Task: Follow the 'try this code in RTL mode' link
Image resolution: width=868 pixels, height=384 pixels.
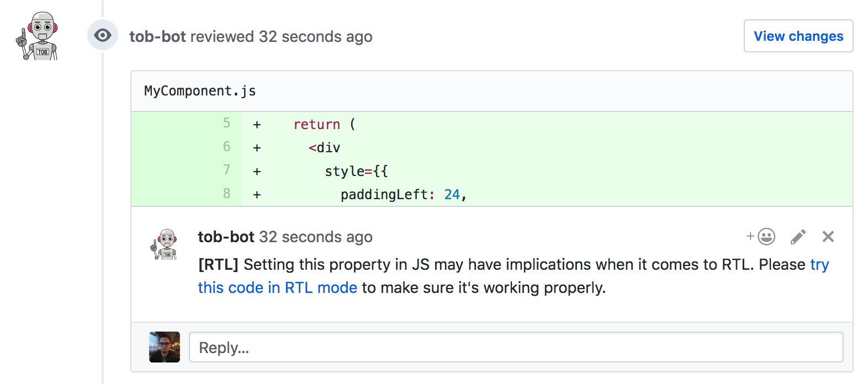Action: click(277, 288)
